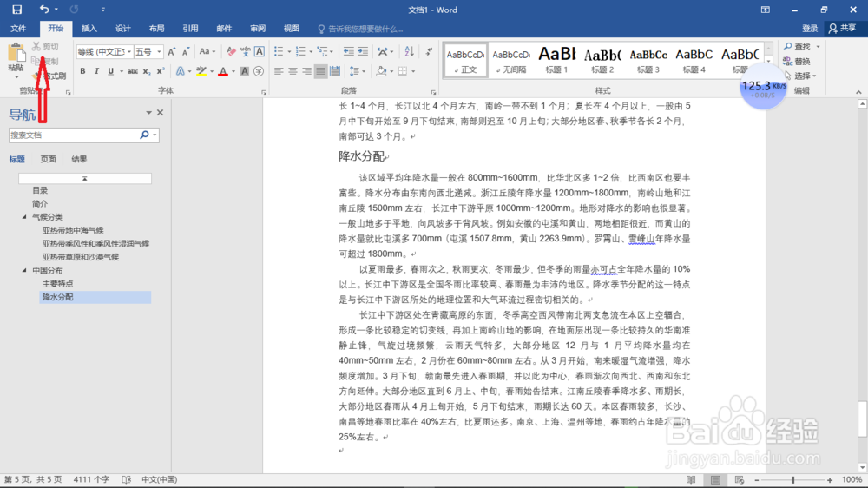Click the Tell me what you want search box
This screenshot has height=488, width=868.
[360, 29]
